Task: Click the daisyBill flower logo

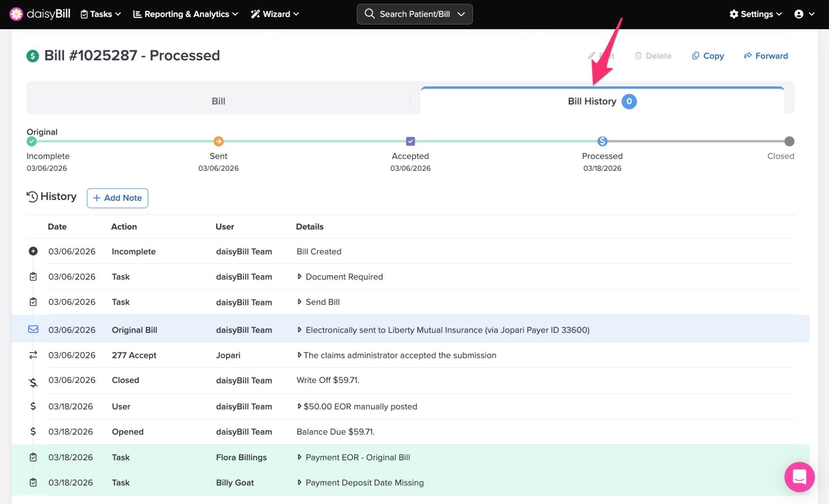Action: click(x=16, y=14)
